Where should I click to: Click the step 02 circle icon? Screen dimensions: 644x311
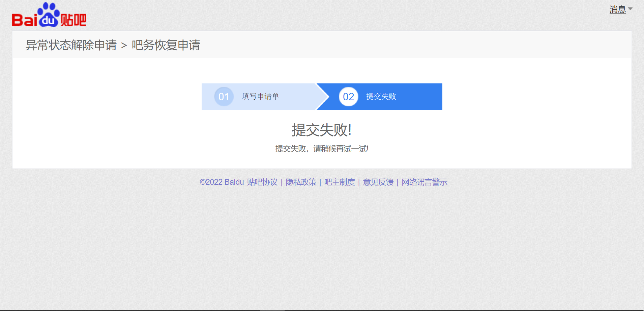(x=348, y=97)
